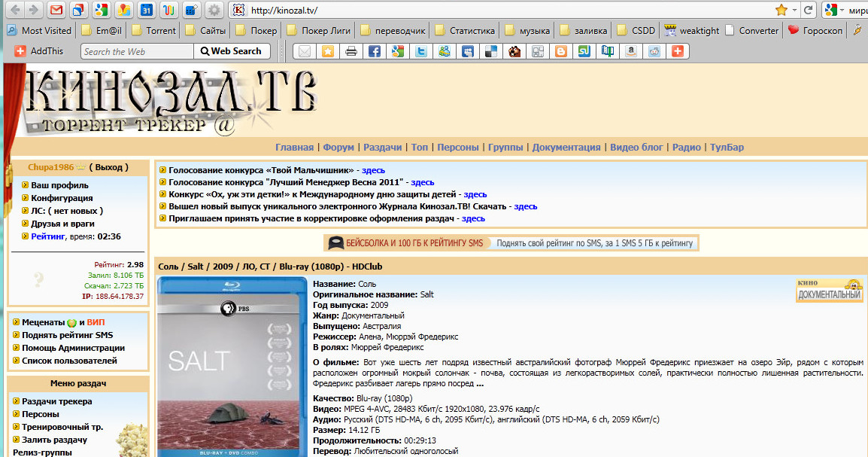Open Раздачи трекера in Меню раздач
The image size is (868, 457).
coord(57,401)
